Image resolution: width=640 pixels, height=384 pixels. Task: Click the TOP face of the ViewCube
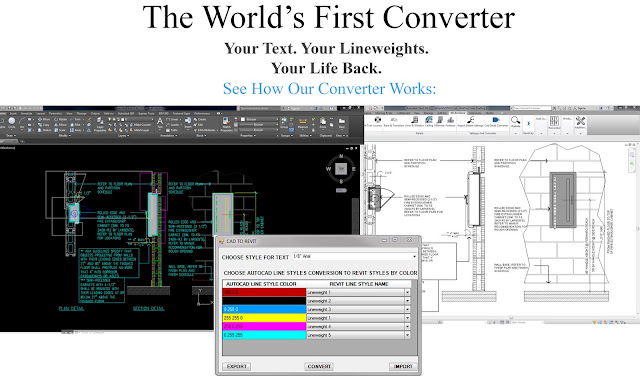coord(341,169)
